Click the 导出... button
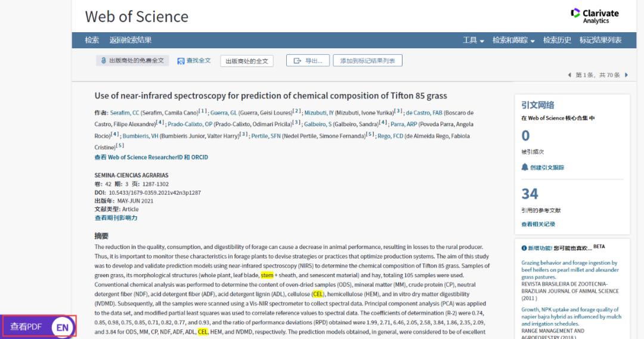 pyautogui.click(x=308, y=61)
